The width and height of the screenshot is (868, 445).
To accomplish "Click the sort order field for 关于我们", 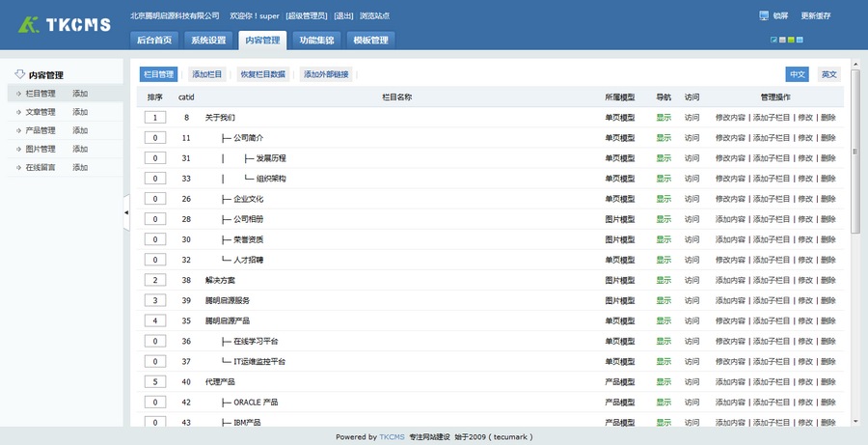I will pyautogui.click(x=155, y=118).
